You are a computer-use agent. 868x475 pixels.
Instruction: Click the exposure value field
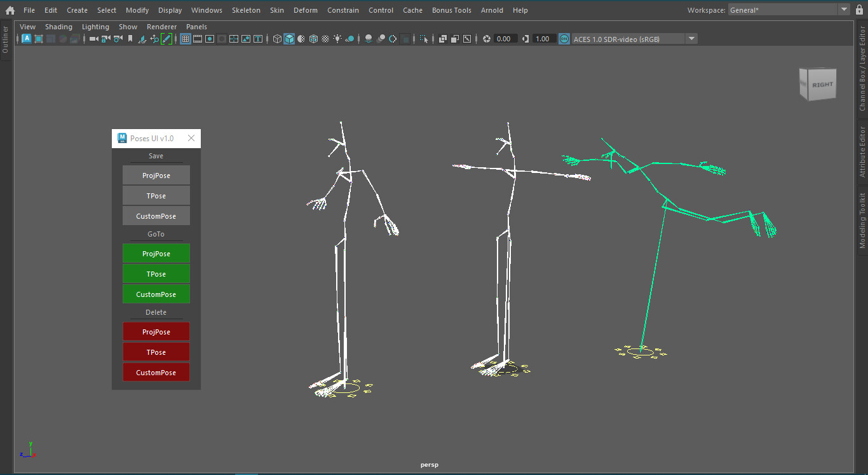coord(505,38)
